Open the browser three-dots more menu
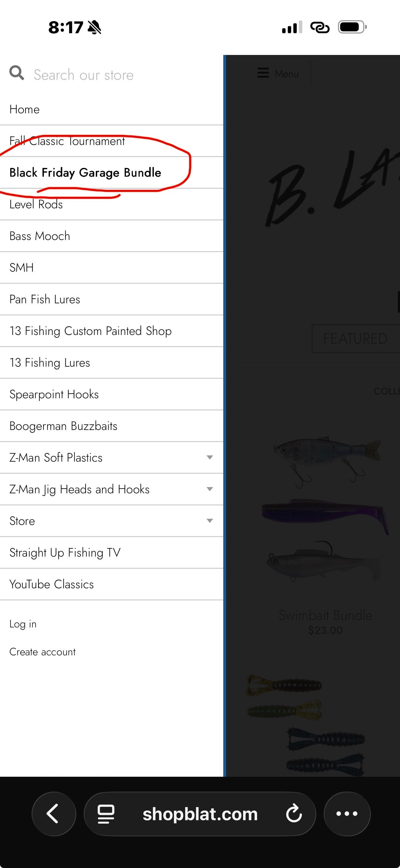This screenshot has height=868, width=400. click(x=347, y=814)
